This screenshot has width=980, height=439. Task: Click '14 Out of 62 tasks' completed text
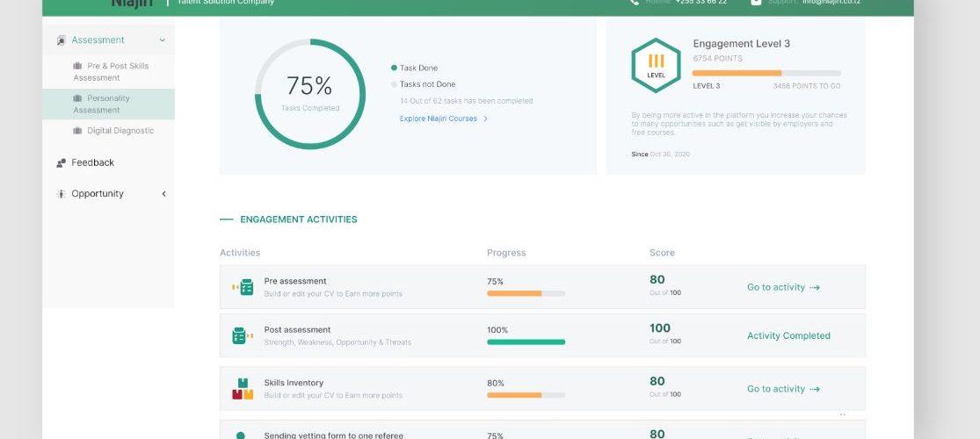click(x=466, y=101)
